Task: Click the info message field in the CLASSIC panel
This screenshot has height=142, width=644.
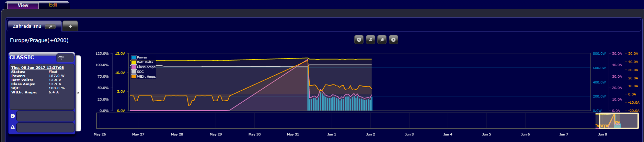Action: tap(45, 116)
